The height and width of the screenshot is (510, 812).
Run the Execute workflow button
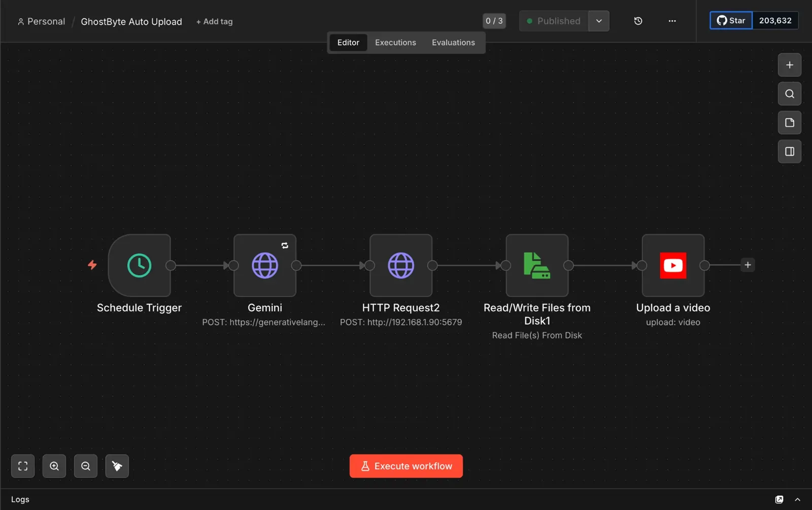click(406, 466)
